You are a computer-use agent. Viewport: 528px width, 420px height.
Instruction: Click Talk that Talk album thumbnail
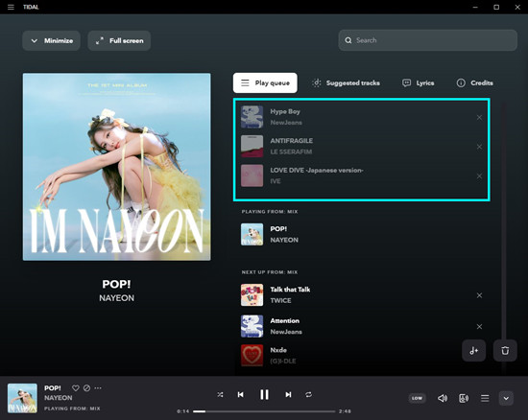click(252, 295)
